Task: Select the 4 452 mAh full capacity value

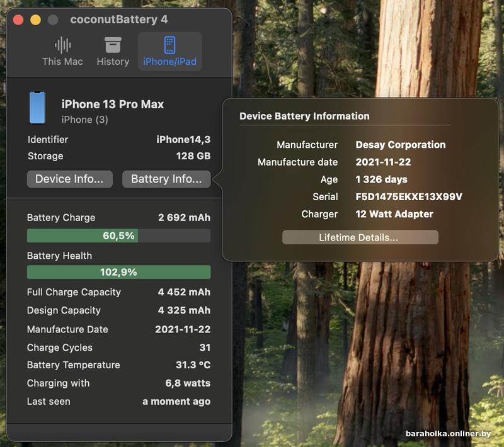Action: click(184, 292)
